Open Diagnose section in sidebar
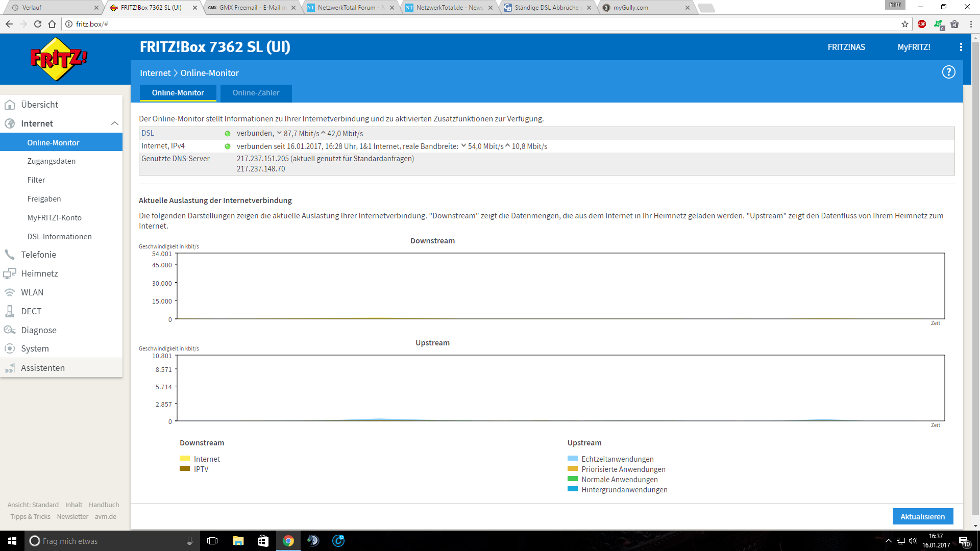 38,330
